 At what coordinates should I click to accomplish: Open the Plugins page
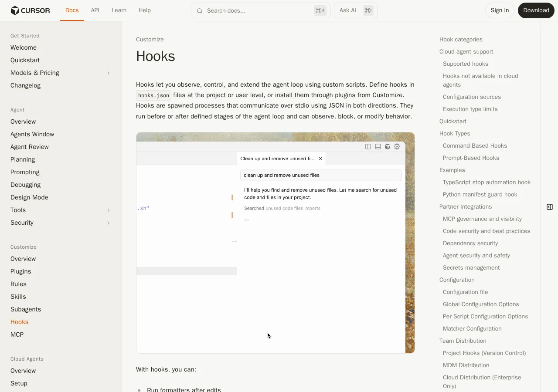point(21,271)
